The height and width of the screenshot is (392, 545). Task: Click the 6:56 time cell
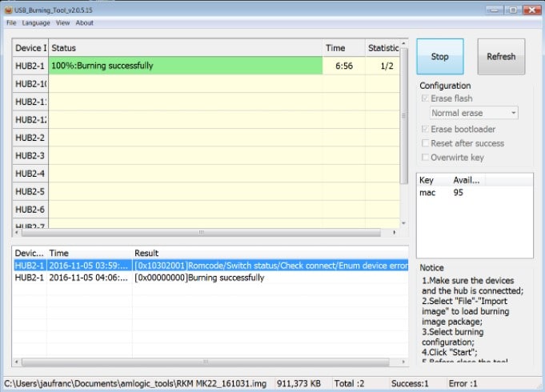[x=344, y=66]
